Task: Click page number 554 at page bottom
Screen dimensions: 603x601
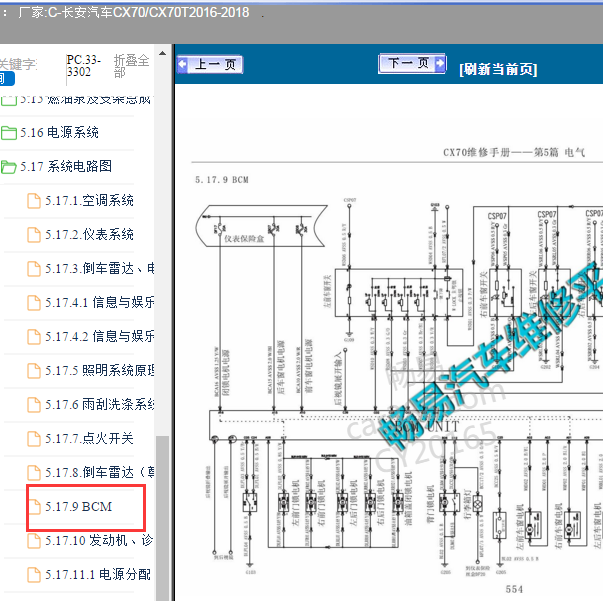Action: 514,589
